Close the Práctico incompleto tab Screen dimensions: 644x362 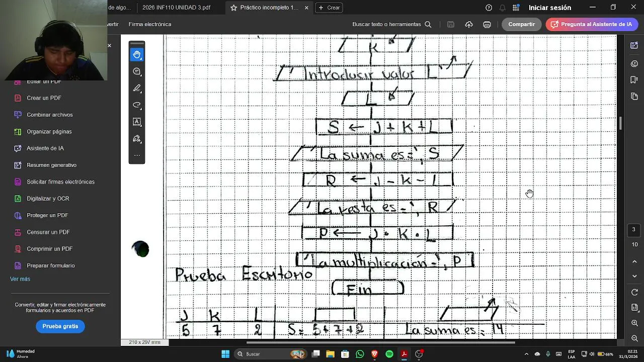point(306,8)
